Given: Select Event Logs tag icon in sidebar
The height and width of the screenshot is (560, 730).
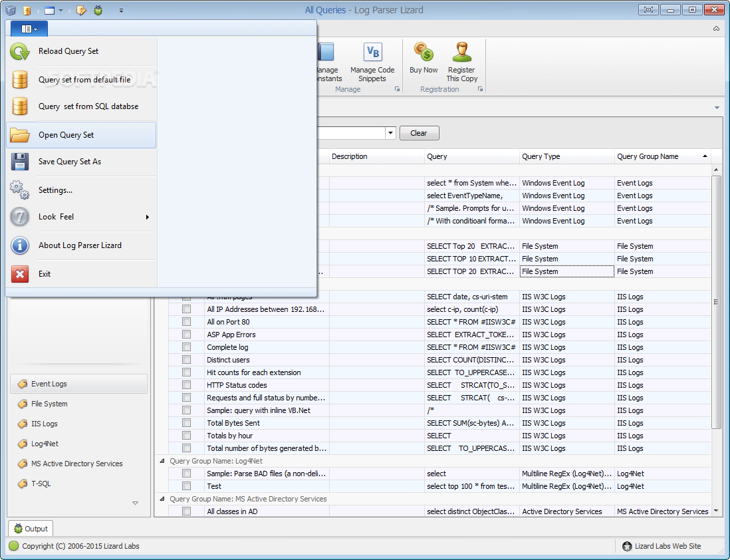Looking at the screenshot, I should [x=23, y=384].
